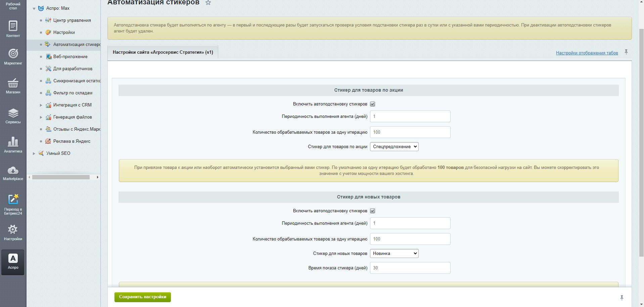The width and height of the screenshot is (644, 307).
Task: Click the Стикер для новых товаров section header
Action: [x=368, y=197]
